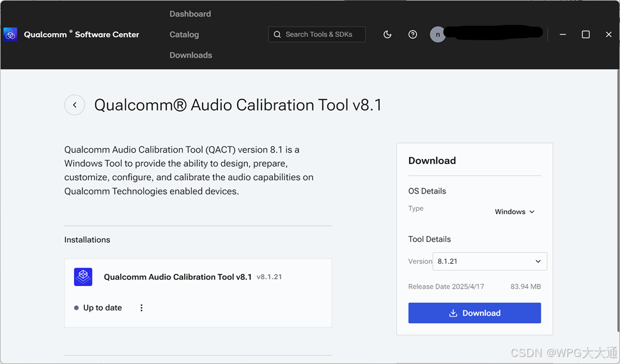Click the OS Details label
The width and height of the screenshot is (620, 364).
click(x=427, y=191)
